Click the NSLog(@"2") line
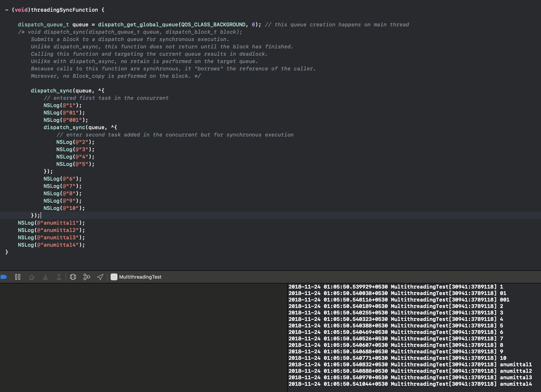This screenshot has height=392, width=541. pyautogui.click(x=75, y=142)
